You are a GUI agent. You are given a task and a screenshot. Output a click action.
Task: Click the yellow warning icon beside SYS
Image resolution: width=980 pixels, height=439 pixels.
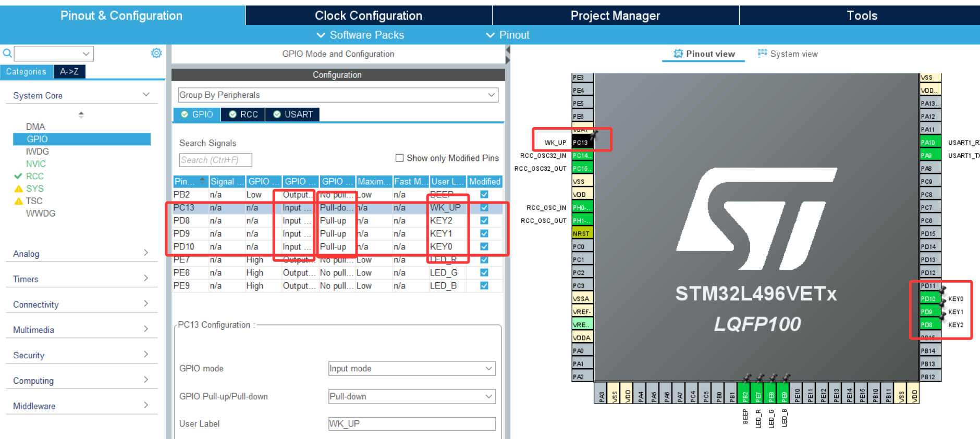tap(19, 189)
